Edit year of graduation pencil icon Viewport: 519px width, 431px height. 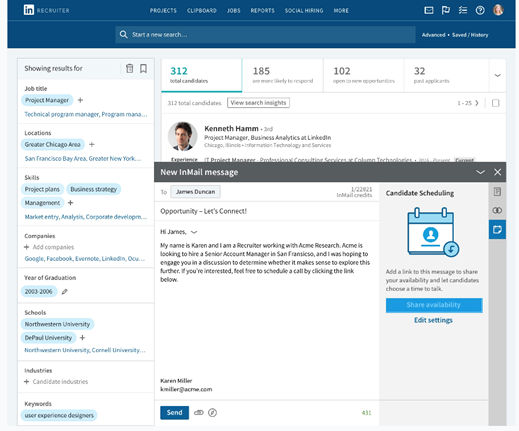click(65, 292)
